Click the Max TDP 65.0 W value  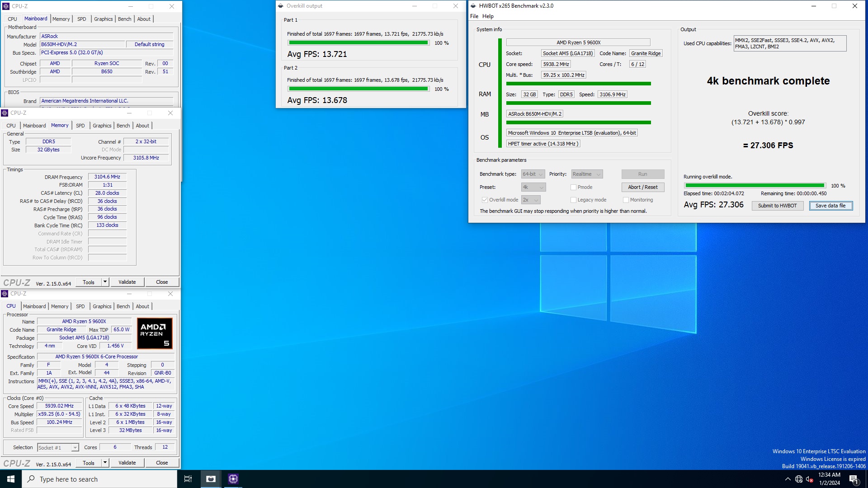point(122,330)
